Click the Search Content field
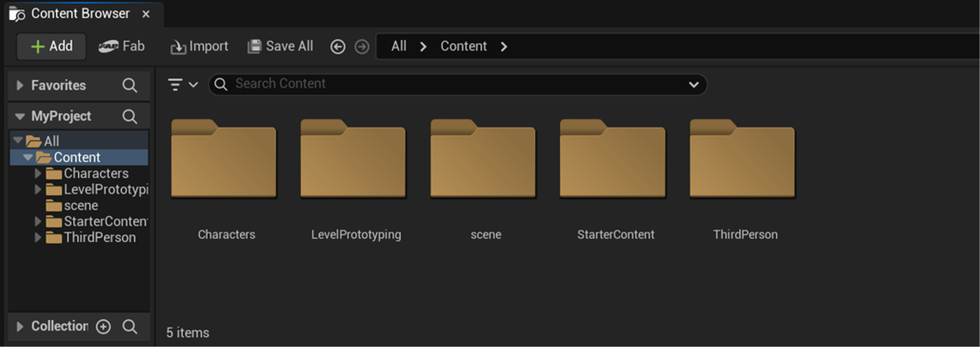This screenshot has width=980, height=347. click(x=418, y=84)
